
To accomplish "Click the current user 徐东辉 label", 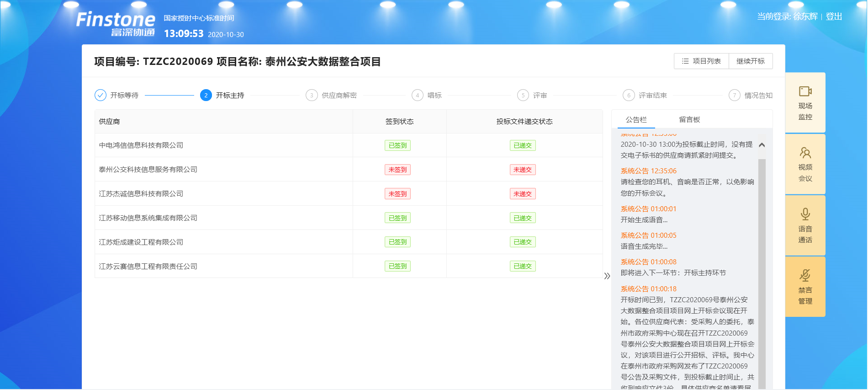I will [x=805, y=16].
